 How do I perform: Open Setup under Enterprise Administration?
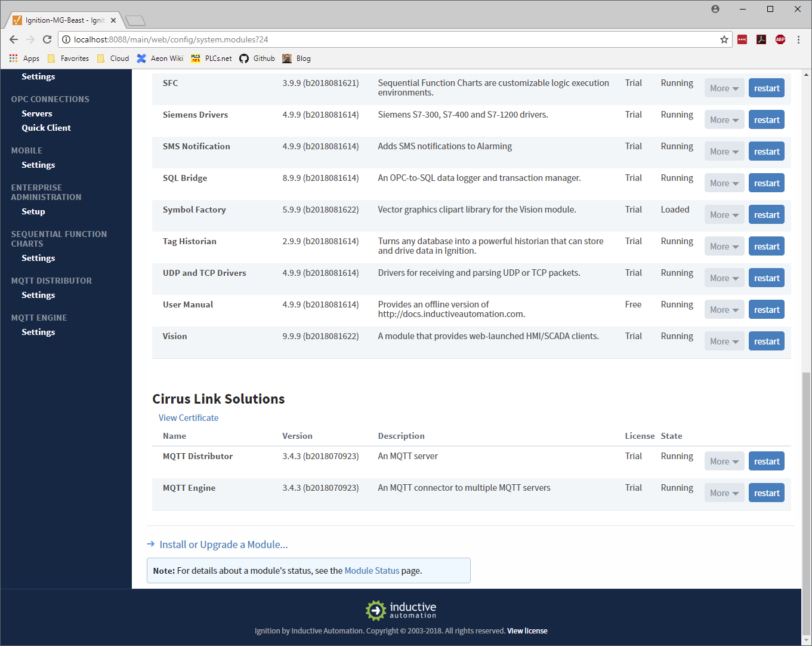click(x=33, y=211)
